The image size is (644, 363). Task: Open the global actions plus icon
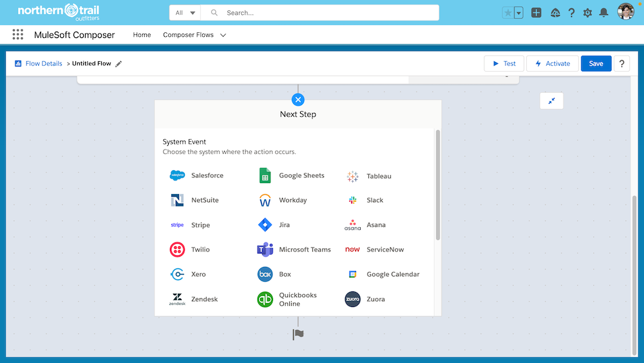click(x=536, y=13)
